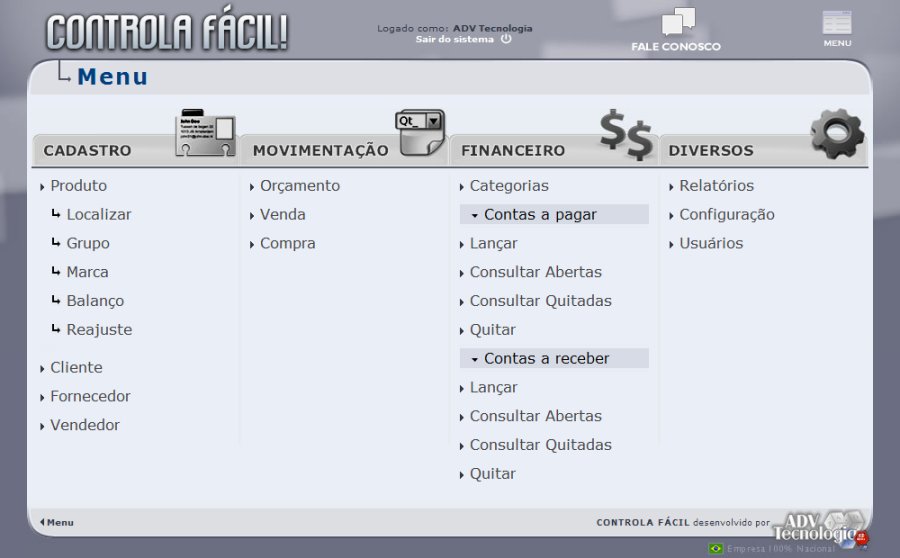
Task: Open Configuração under Diversos
Action: point(727,214)
